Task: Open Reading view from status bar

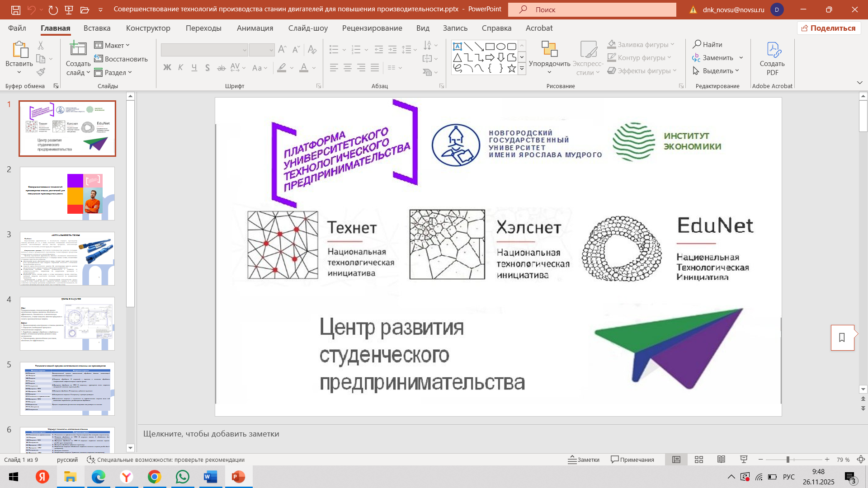Action: click(x=721, y=460)
